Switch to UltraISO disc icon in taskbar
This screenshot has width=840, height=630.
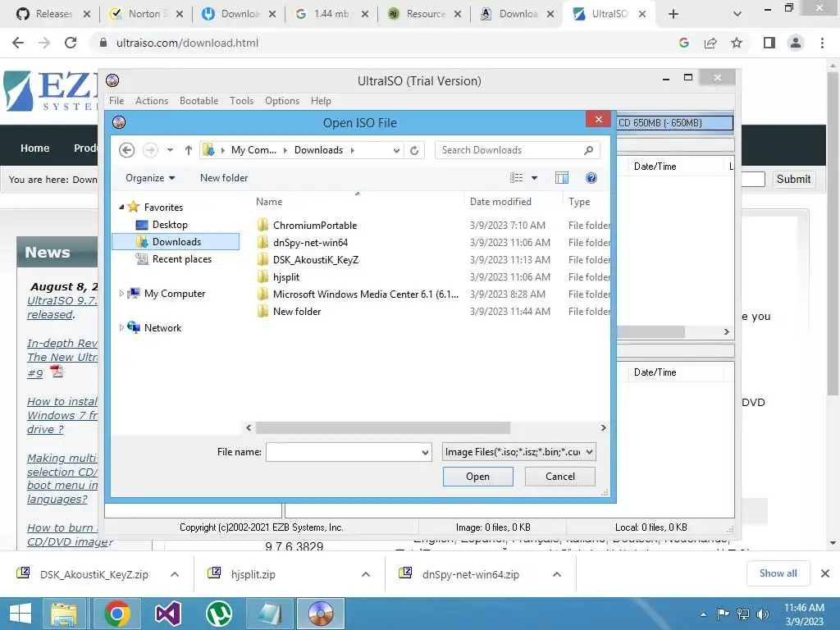321,614
